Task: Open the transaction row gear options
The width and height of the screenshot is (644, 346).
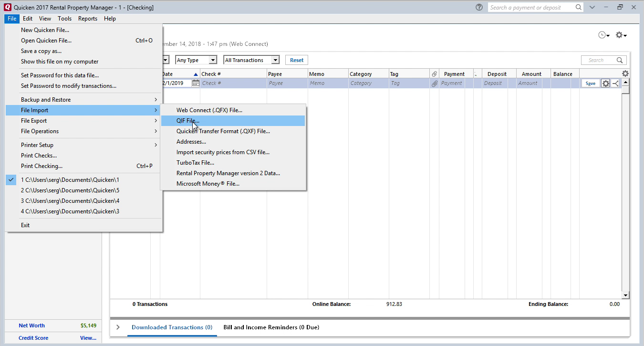Action: [606, 83]
